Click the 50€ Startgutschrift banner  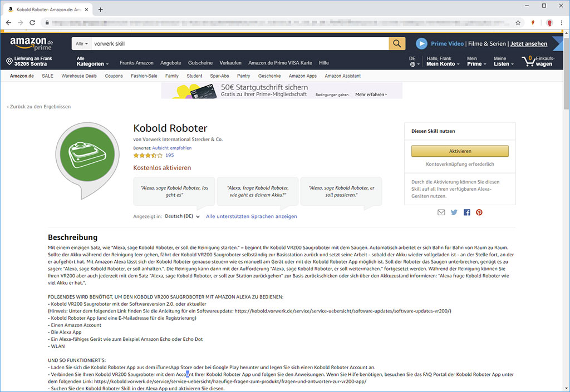coord(282,91)
